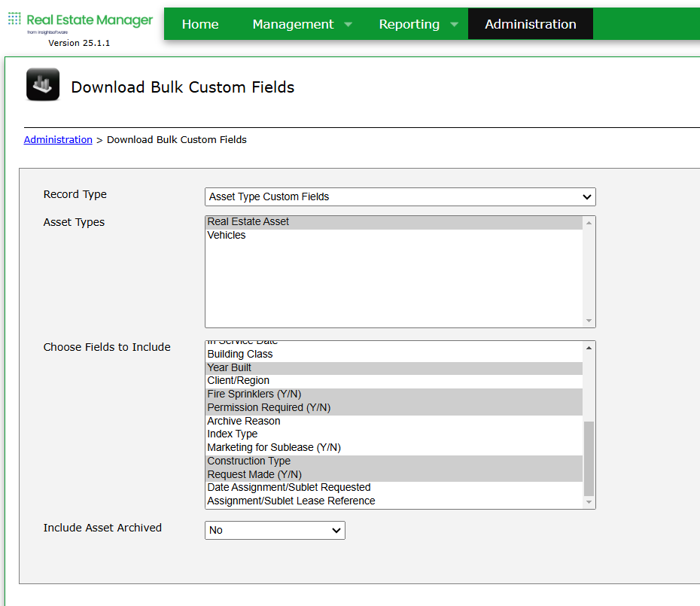Viewport: 700px width, 606px height.
Task: Click Asset Types list scroll down arrow
Action: [x=589, y=321]
